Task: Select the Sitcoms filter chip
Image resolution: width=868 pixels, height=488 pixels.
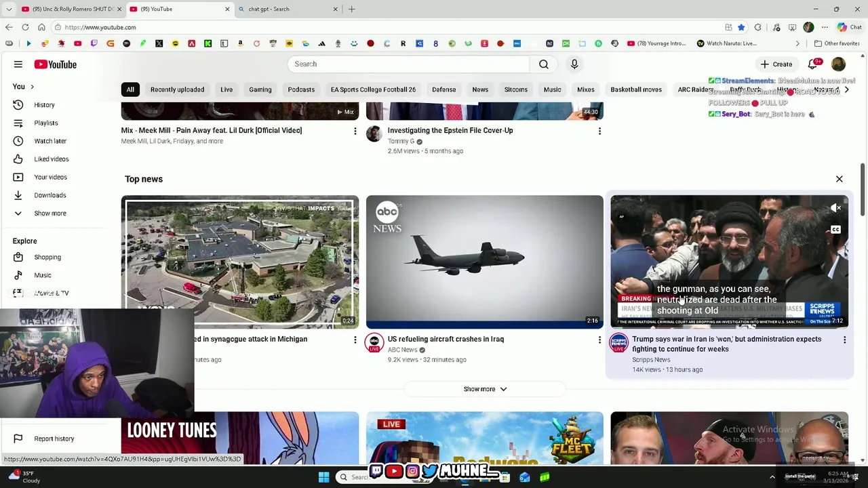Action: [515, 89]
